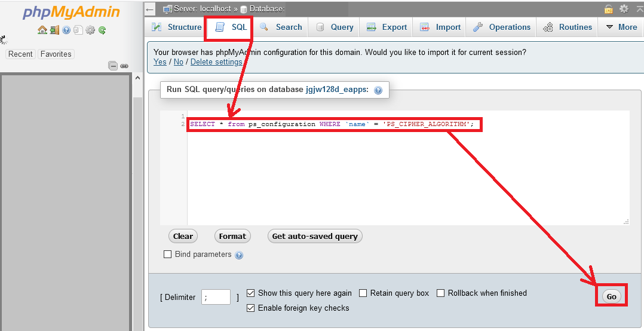
Task: Enable Rollback when finished checkbox
Action: click(440, 293)
